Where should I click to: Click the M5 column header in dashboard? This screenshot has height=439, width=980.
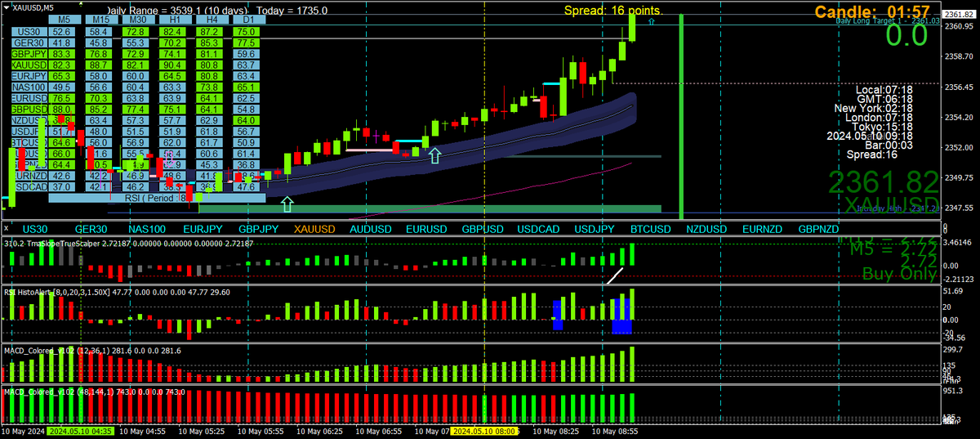64,19
